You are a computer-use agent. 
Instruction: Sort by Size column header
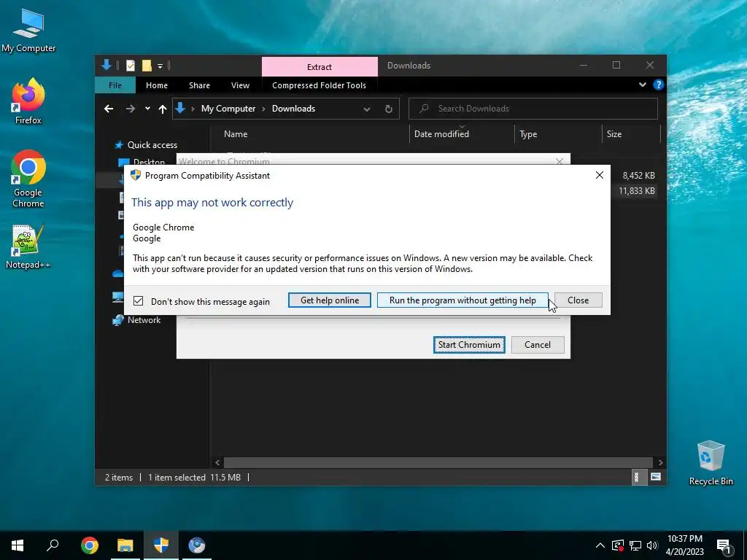tap(631, 134)
